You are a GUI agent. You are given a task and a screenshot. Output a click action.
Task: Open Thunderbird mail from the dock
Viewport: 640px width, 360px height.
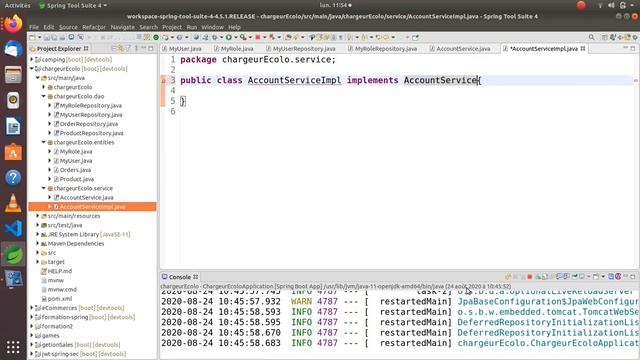pyautogui.click(x=13, y=49)
